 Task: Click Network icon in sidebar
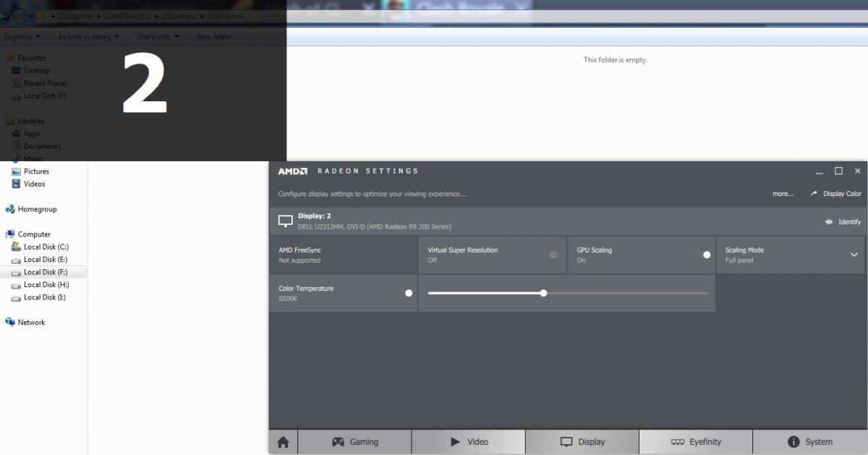click(10, 323)
